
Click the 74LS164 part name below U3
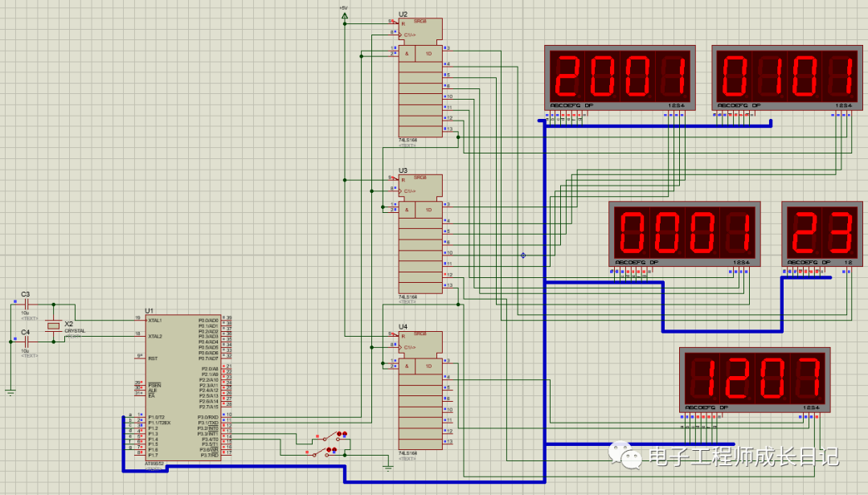[408, 297]
